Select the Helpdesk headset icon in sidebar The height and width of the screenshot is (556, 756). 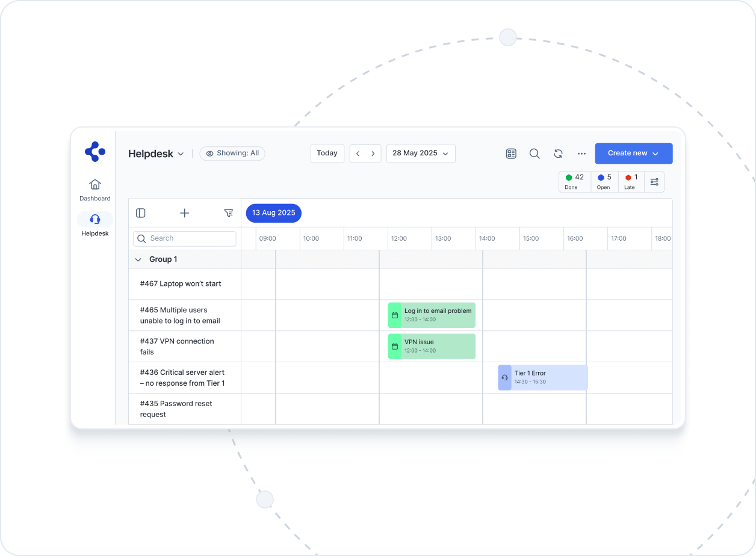94,219
